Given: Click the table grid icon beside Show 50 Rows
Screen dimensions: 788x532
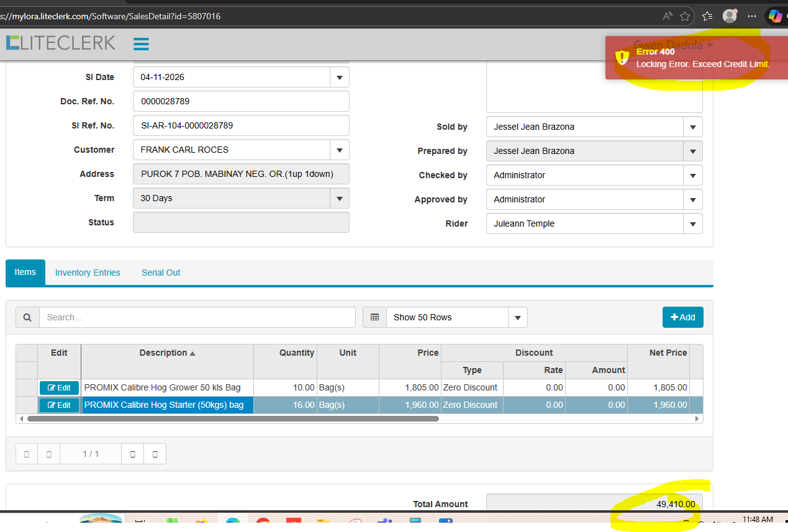Looking at the screenshot, I should 374,317.
